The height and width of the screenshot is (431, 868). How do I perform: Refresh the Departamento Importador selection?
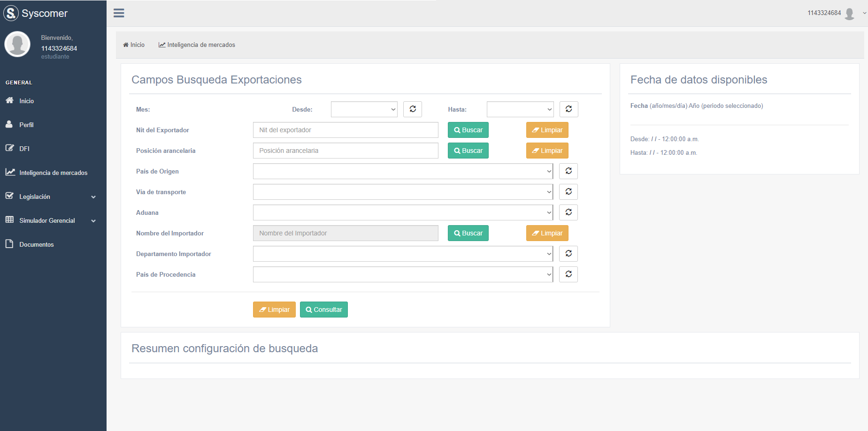point(568,254)
